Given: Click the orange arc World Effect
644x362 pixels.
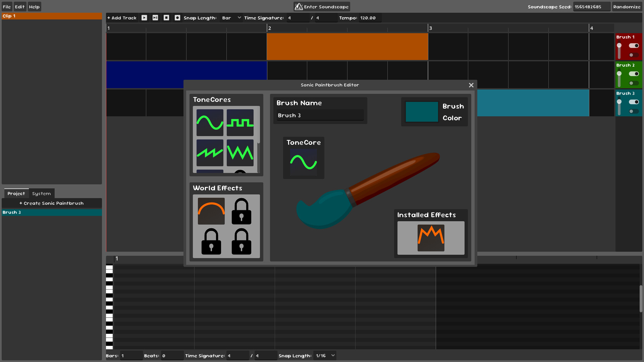Looking at the screenshot, I should (211, 211).
